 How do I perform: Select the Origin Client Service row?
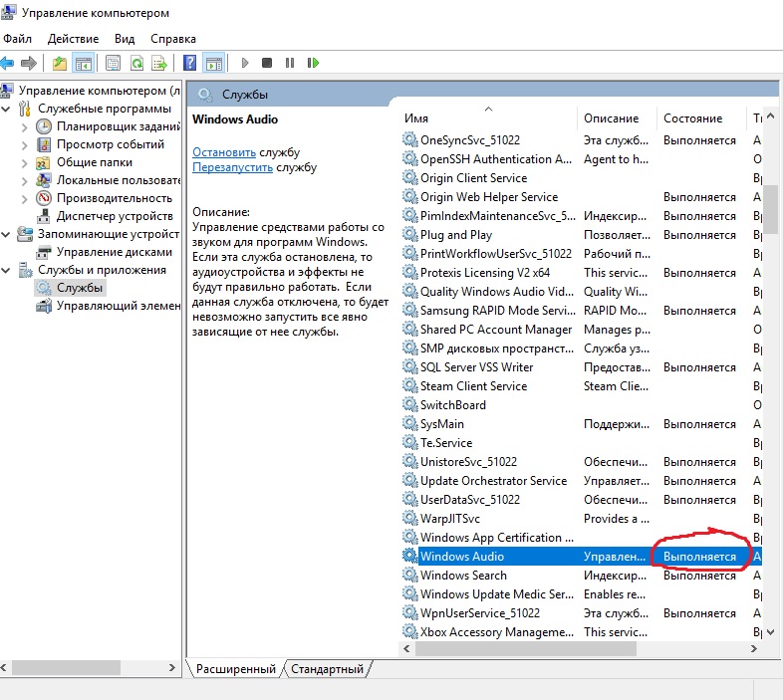(582, 178)
